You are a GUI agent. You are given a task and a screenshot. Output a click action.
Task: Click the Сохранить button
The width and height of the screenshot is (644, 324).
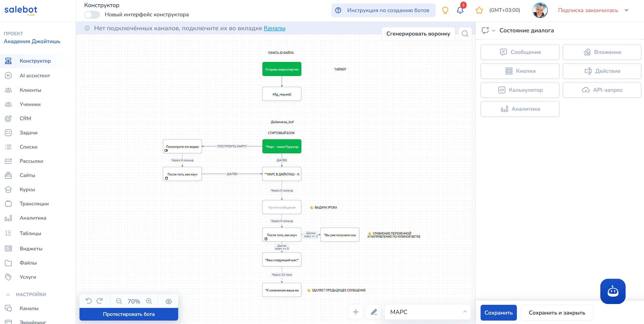pos(498,313)
